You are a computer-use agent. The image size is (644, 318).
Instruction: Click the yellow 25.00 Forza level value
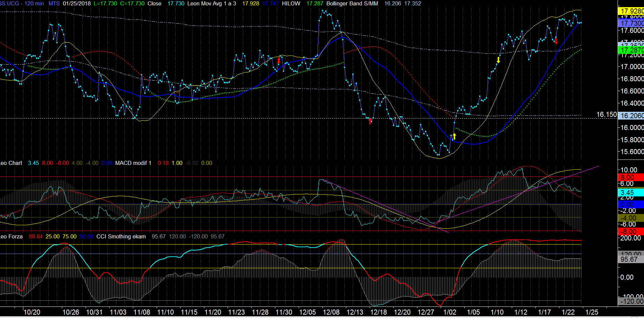(52, 236)
